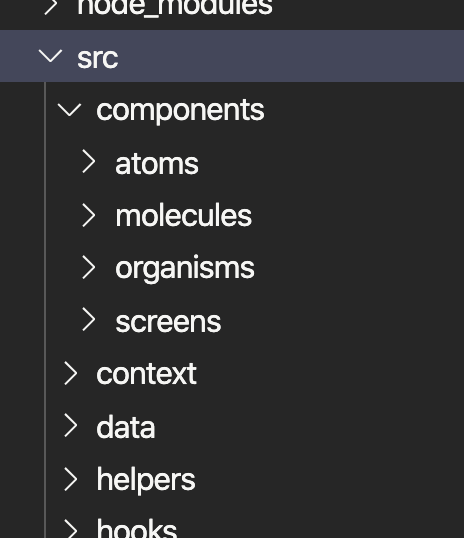Expand the helpers folder arrow

[x=71, y=479]
